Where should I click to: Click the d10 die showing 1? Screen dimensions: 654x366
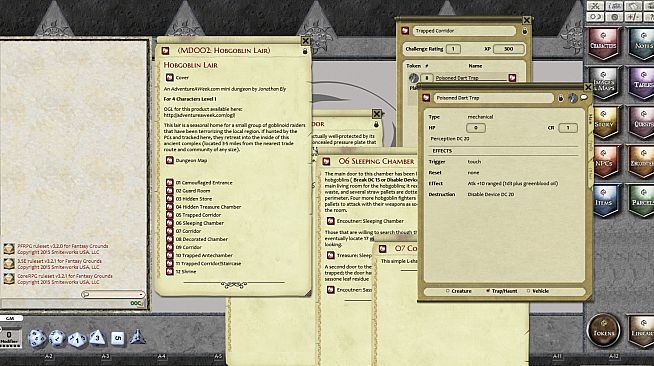point(77,339)
